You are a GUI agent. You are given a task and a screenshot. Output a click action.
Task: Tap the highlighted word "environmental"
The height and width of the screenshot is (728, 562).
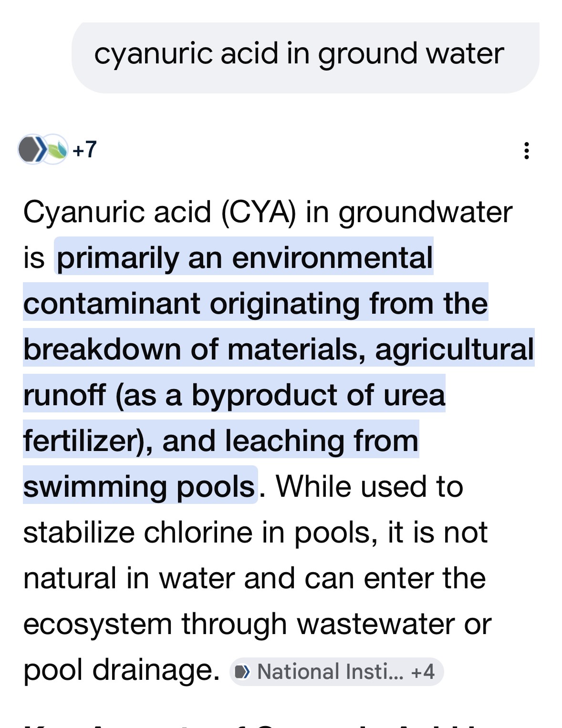pyautogui.click(x=333, y=258)
